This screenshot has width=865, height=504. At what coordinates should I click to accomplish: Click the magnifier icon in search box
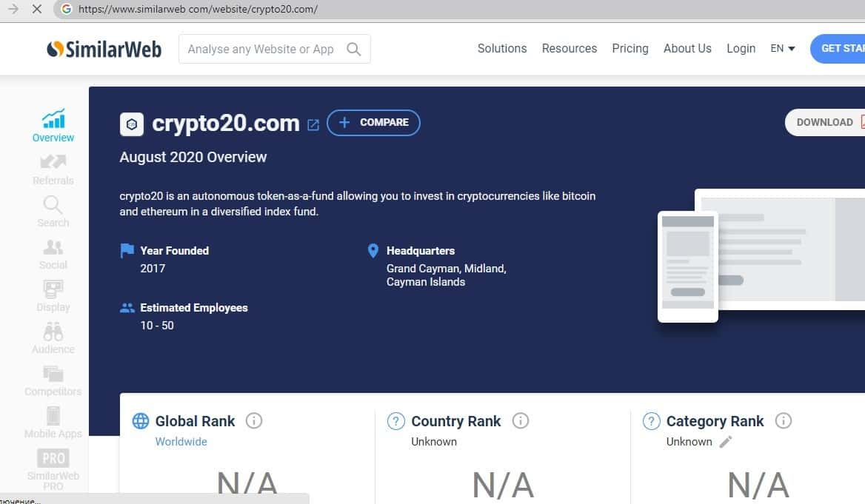click(x=354, y=50)
